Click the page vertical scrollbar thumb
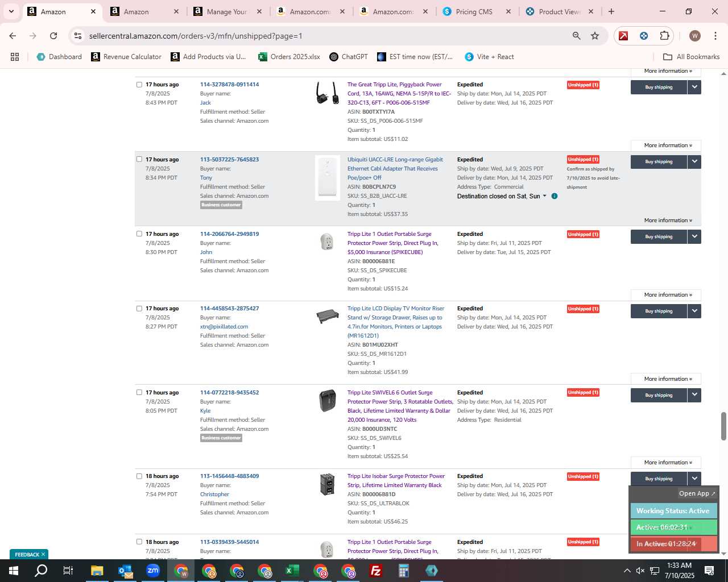This screenshot has width=728, height=582. (723, 426)
